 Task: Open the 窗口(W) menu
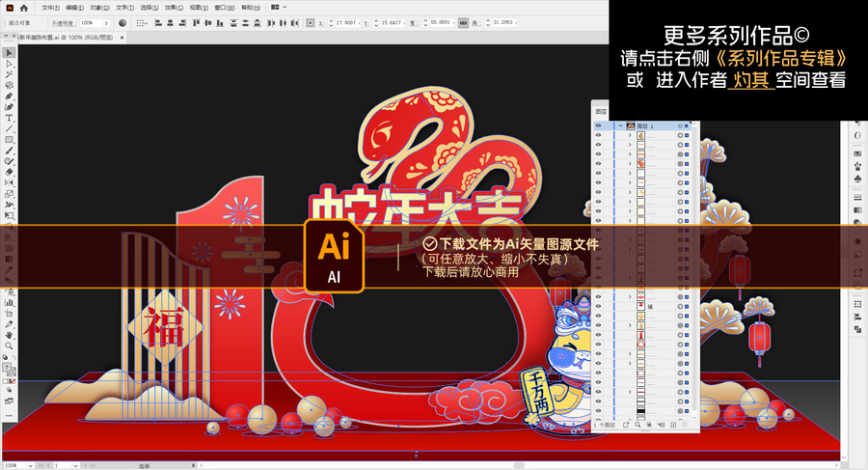224,8
